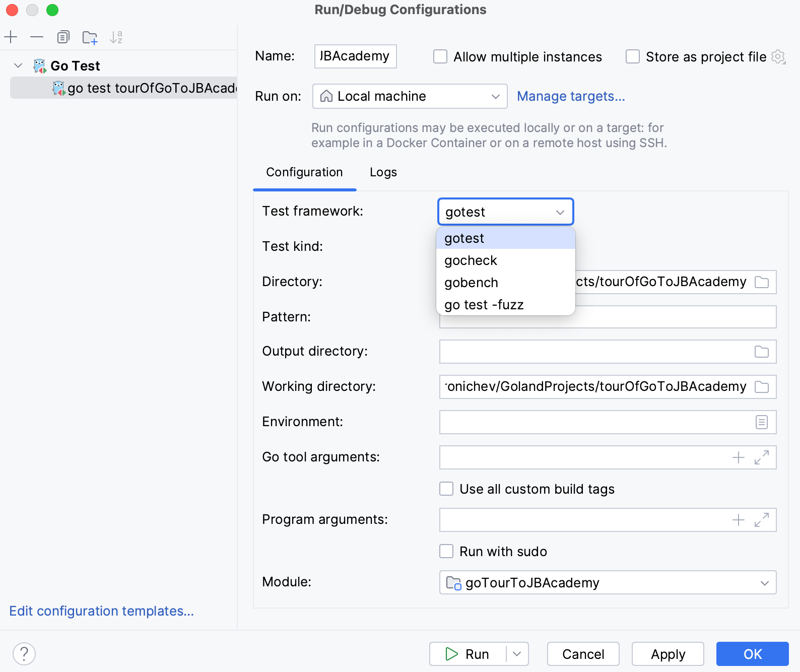Open the Environment variables editor icon
The width and height of the screenshot is (800, 672).
(761, 422)
